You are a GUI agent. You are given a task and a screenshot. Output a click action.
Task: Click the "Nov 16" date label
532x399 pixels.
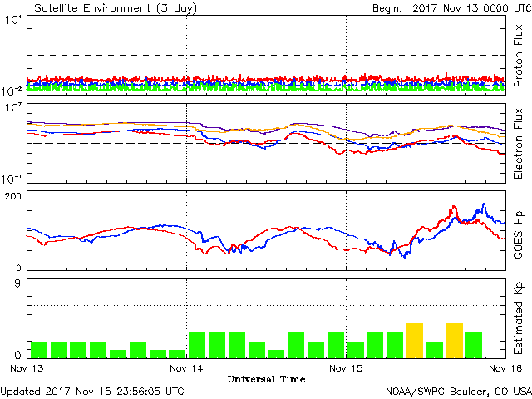click(x=505, y=368)
